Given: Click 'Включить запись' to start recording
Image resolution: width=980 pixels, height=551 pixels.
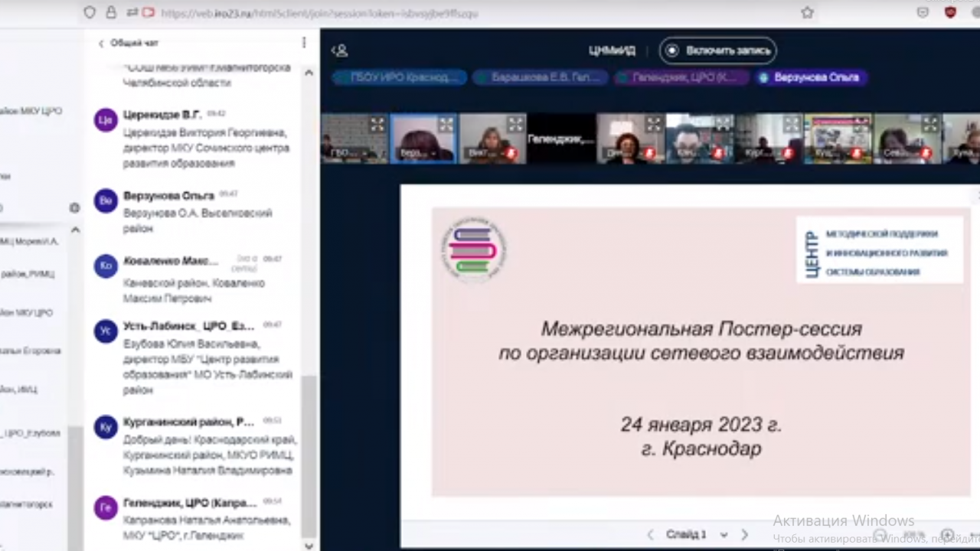Looking at the screenshot, I should point(717,51).
